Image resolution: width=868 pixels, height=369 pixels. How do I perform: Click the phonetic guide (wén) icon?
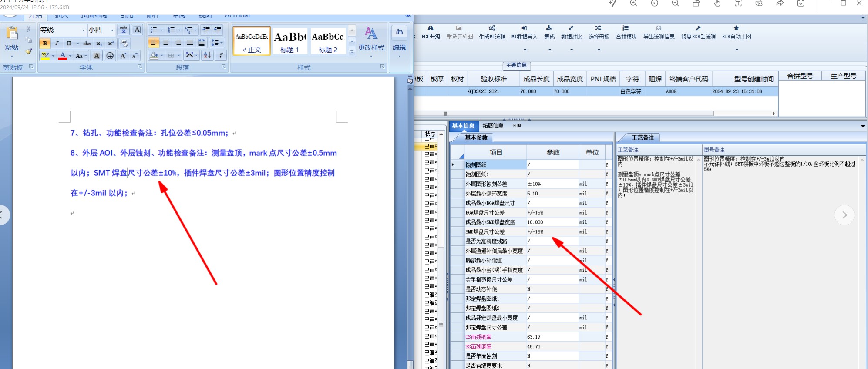(x=124, y=30)
